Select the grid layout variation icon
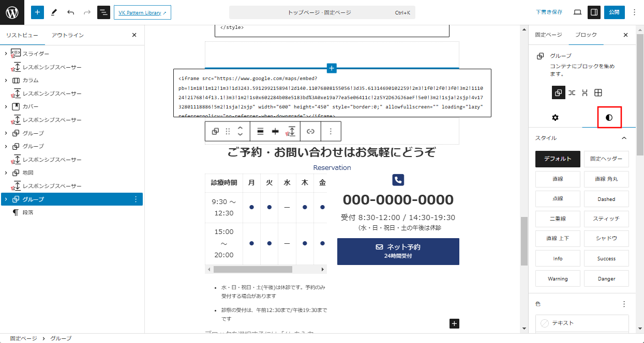 pyautogui.click(x=598, y=93)
